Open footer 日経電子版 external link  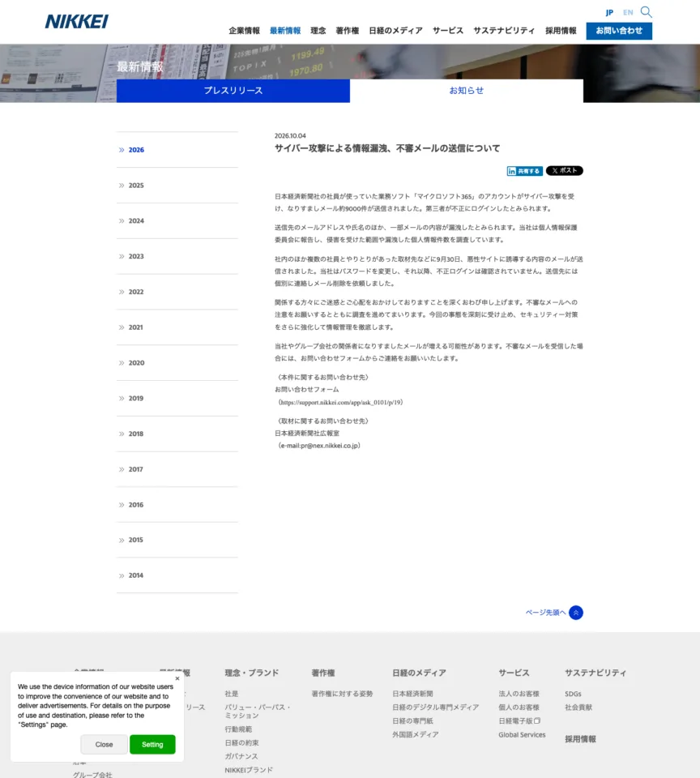click(x=519, y=721)
